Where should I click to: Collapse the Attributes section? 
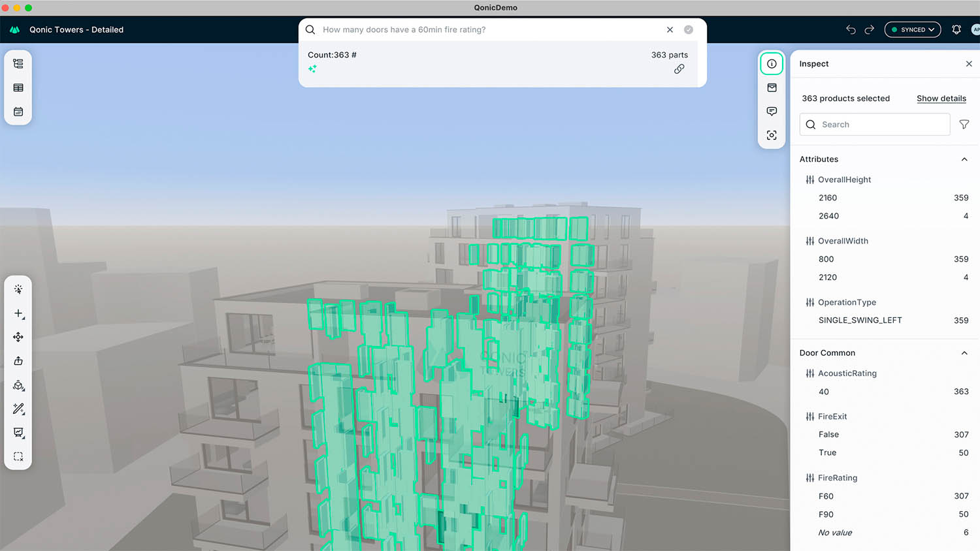click(x=964, y=159)
